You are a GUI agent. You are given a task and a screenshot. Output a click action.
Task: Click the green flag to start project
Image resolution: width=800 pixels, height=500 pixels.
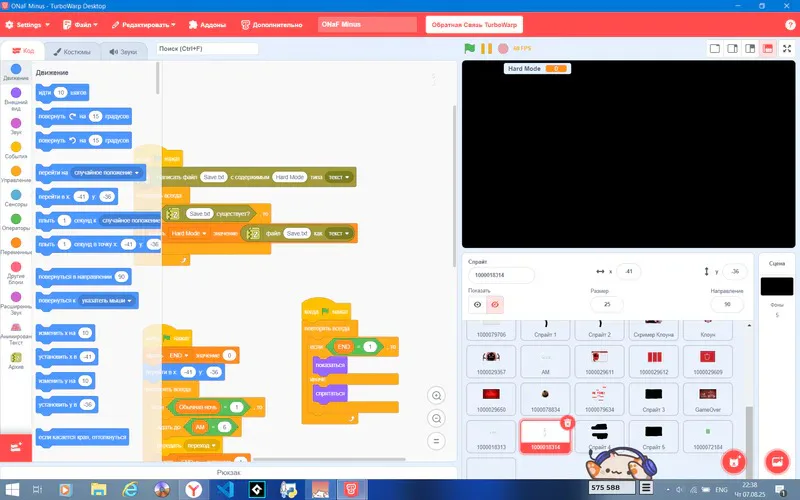tap(469, 48)
